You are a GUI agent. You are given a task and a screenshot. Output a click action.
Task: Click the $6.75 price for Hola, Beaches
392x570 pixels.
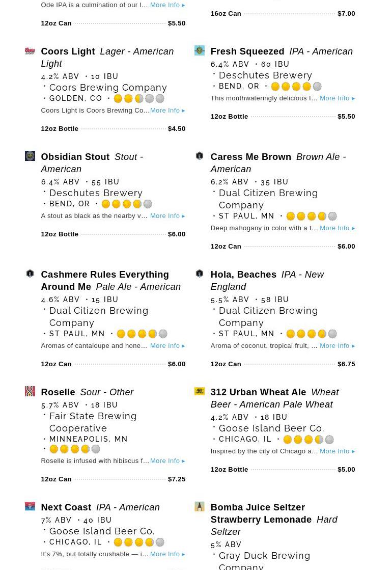pos(346,364)
